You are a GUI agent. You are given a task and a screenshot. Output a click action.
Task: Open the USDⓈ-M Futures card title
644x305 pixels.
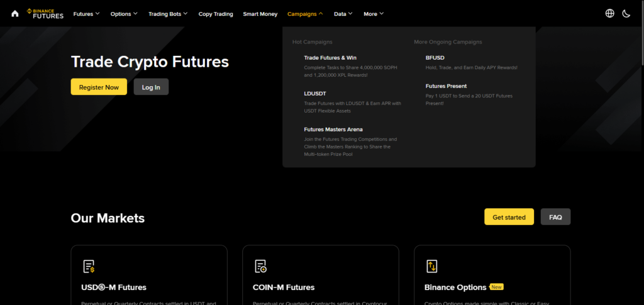[x=114, y=287]
